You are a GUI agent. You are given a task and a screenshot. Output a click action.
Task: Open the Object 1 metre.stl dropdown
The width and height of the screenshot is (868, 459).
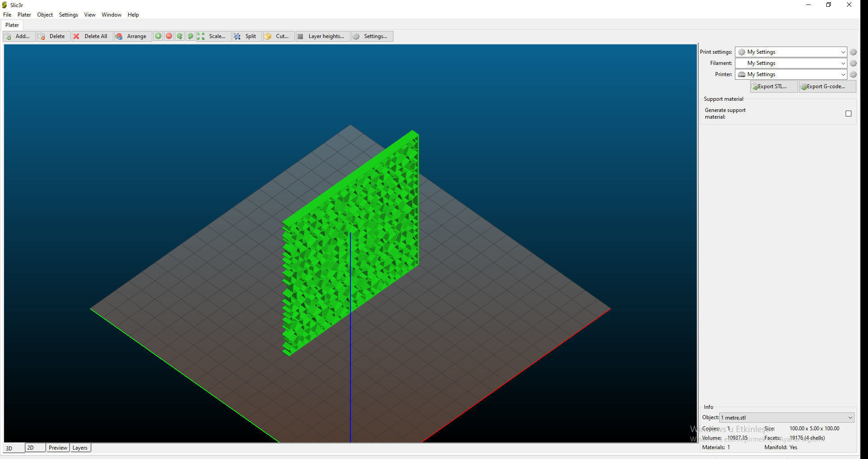[x=786, y=417]
